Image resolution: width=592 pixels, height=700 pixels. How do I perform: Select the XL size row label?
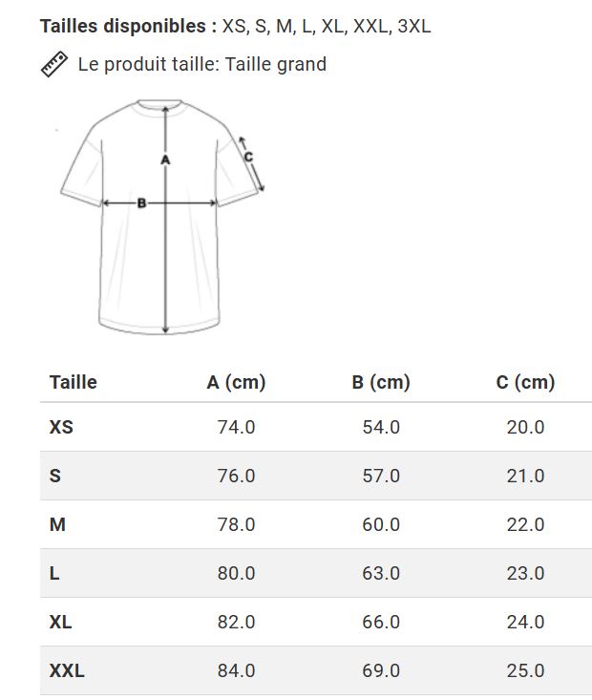pos(60,622)
